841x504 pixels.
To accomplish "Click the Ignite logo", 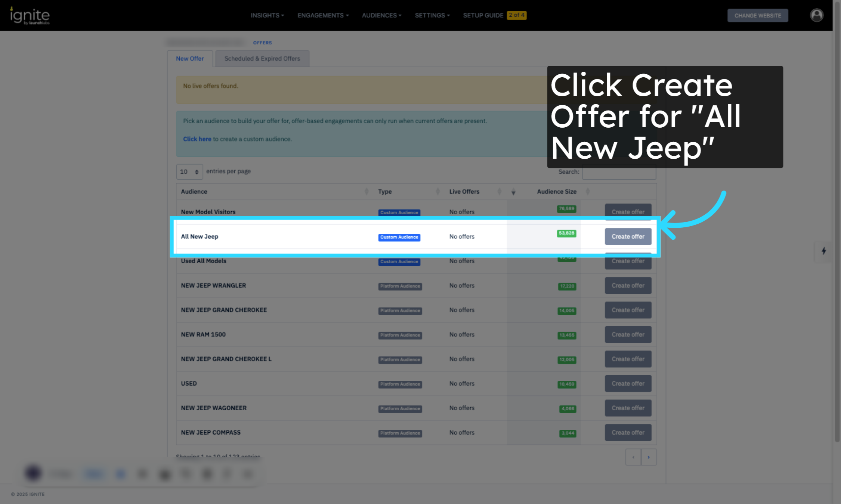I will pyautogui.click(x=30, y=15).
